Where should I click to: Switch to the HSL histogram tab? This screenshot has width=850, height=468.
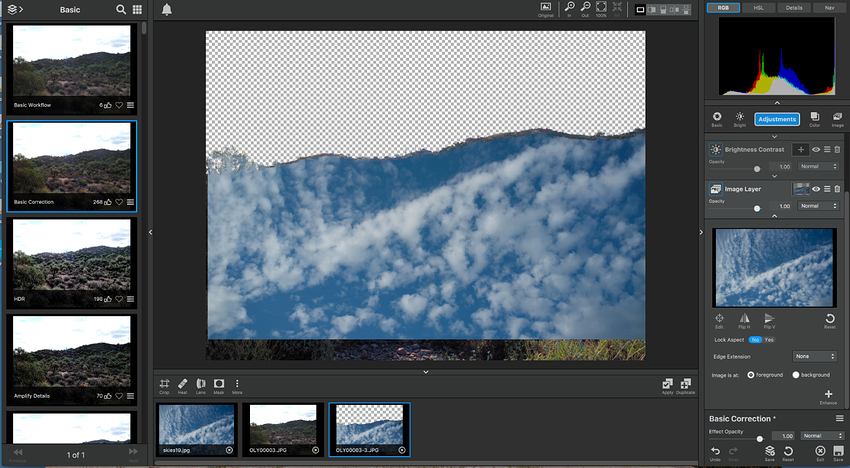[x=758, y=7]
